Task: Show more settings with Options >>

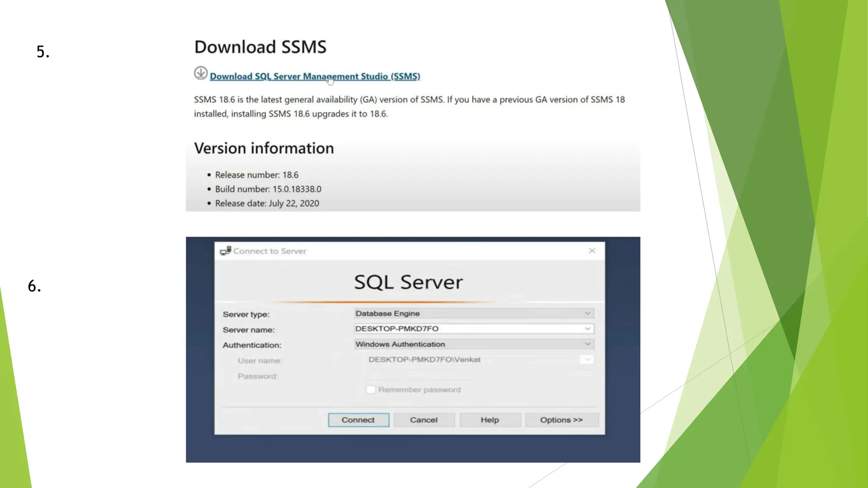Action: tap(562, 420)
